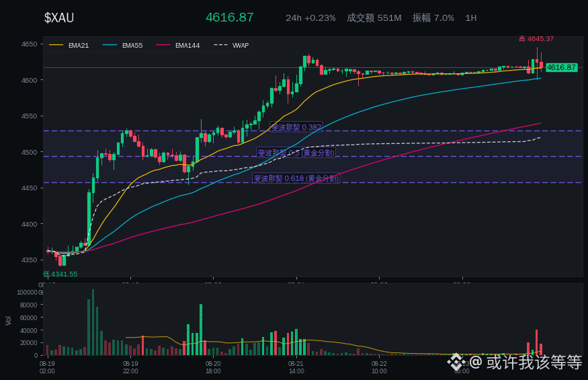Click the 08-21 14:00 time axis label
The width and height of the screenshot is (588, 380).
tap(296, 367)
